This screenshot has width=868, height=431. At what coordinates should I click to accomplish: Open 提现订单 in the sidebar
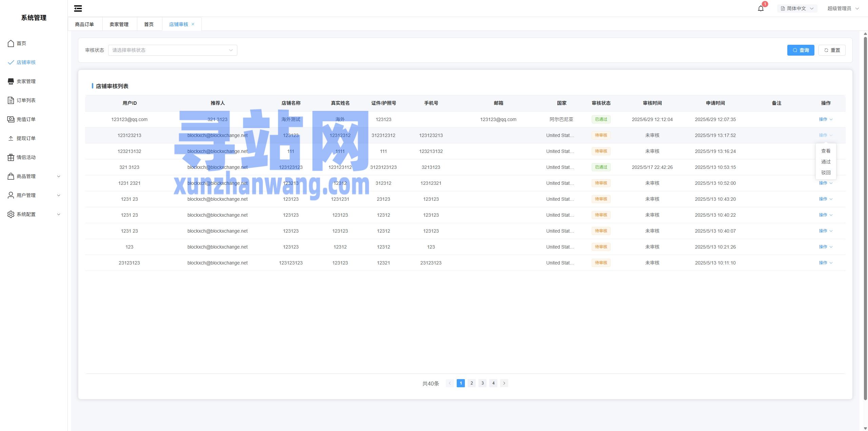[34, 138]
